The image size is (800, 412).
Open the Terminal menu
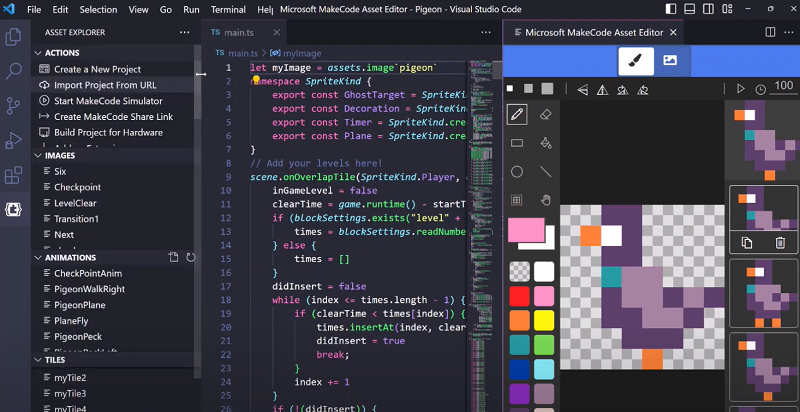click(228, 9)
